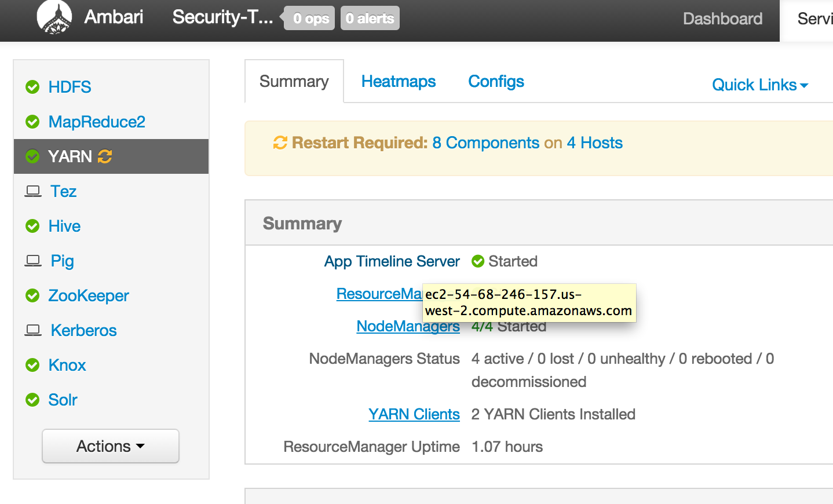
Task: Click the Ambari logo icon
Action: pyautogui.click(x=54, y=17)
